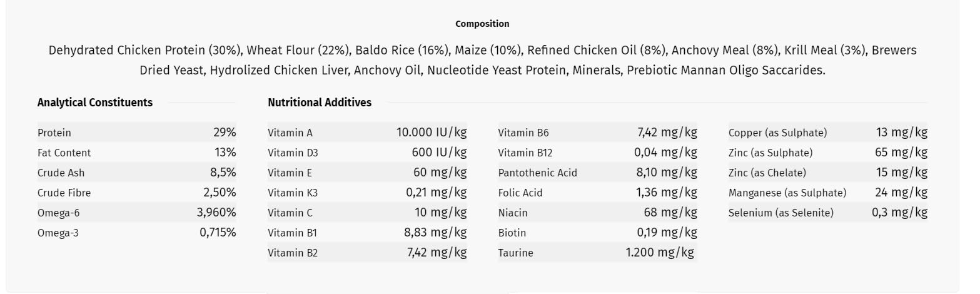
Task: Select the Crude Ash row label
Action: 61,173
